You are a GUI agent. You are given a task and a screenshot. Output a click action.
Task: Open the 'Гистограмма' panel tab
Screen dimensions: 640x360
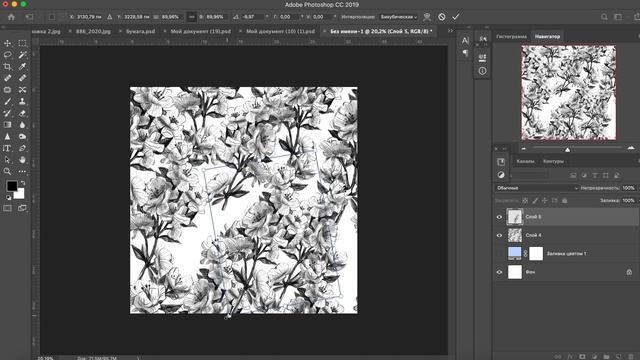tap(511, 36)
